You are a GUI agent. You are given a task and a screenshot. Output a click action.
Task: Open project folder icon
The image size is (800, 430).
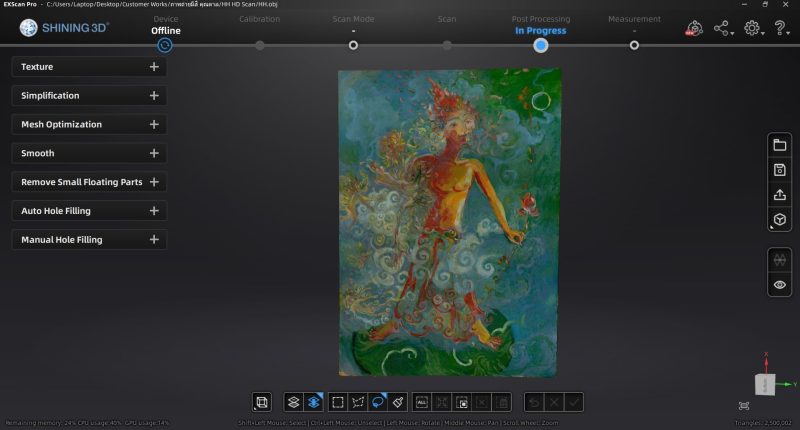click(x=780, y=145)
